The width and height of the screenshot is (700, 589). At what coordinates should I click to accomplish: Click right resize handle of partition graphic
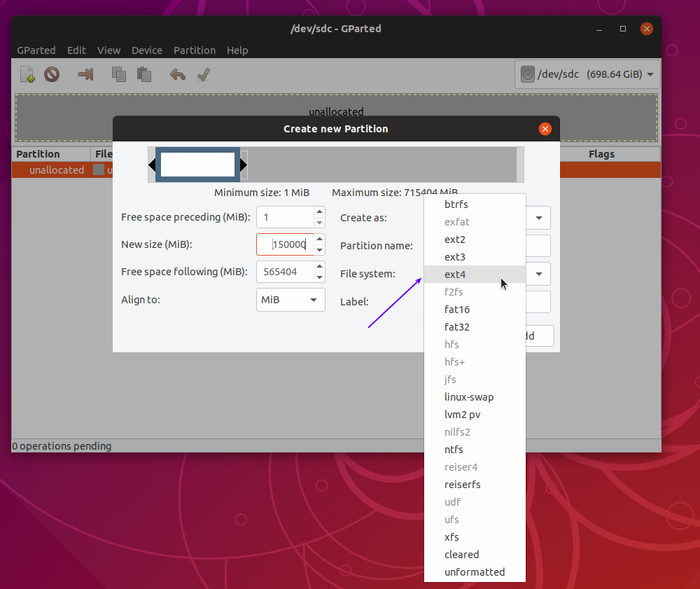click(x=244, y=165)
